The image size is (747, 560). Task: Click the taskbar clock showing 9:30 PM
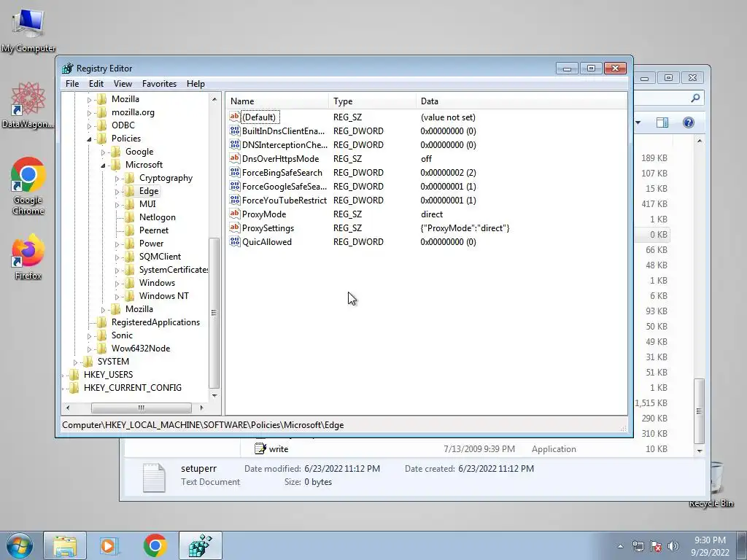[710, 546]
